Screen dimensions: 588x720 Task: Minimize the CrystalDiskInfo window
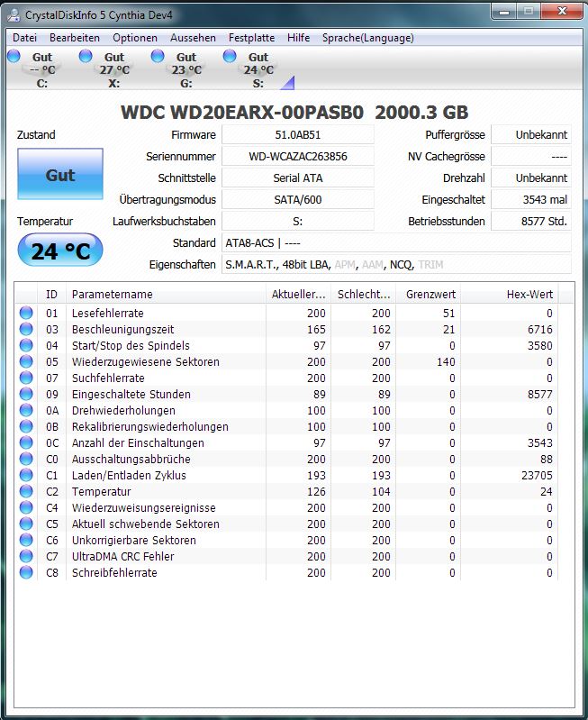coord(504,12)
